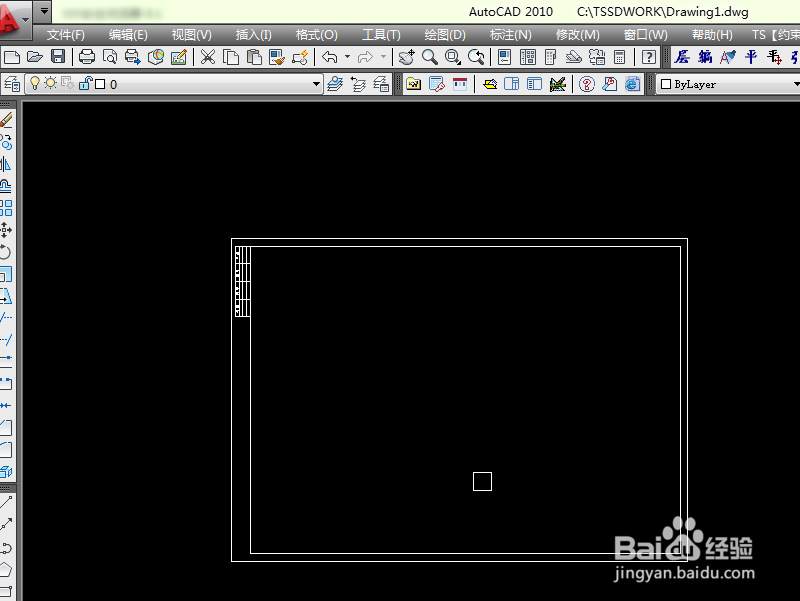The image size is (800, 601).
Task: Open the QuickCalc calculator icon
Action: (x=619, y=57)
